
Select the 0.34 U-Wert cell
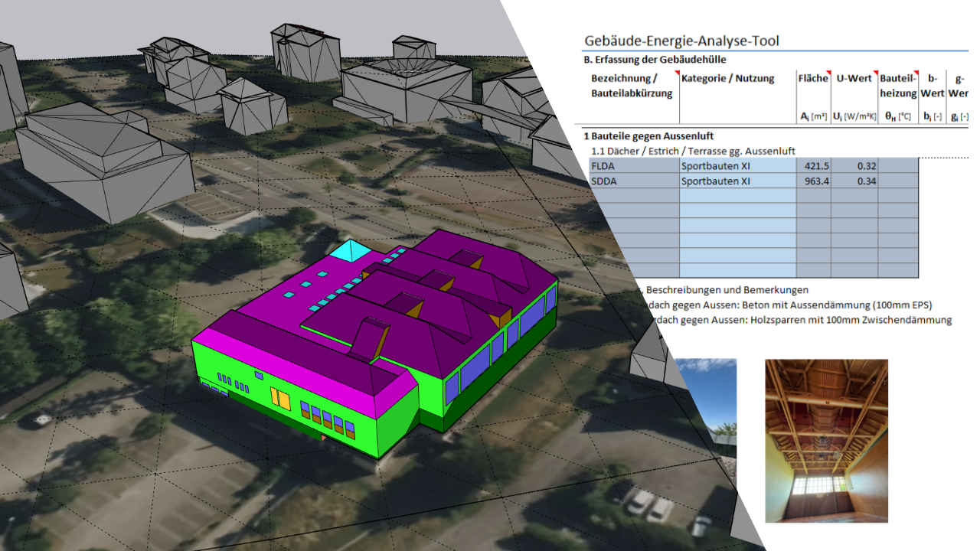[854, 181]
